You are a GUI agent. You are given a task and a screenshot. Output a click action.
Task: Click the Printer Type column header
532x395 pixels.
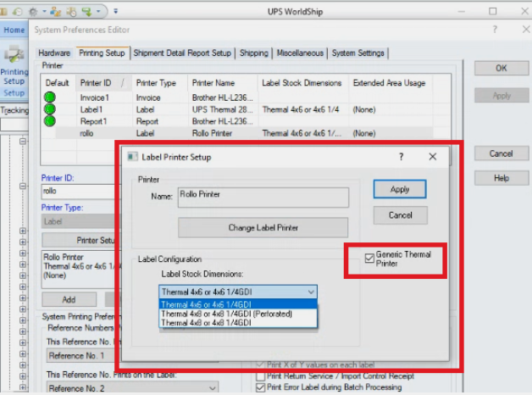(x=159, y=83)
